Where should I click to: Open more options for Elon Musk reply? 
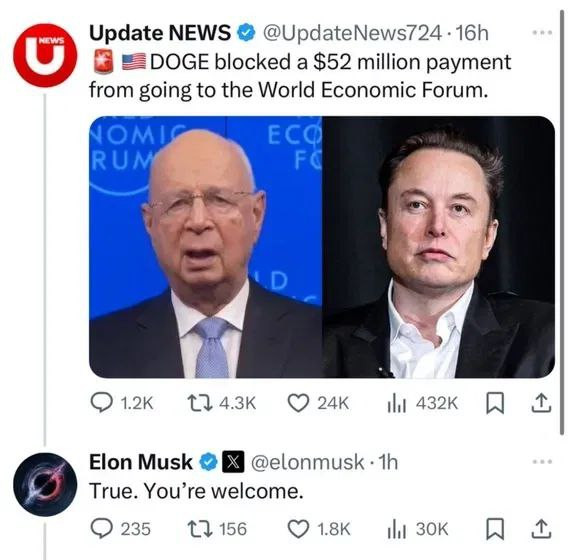click(542, 461)
